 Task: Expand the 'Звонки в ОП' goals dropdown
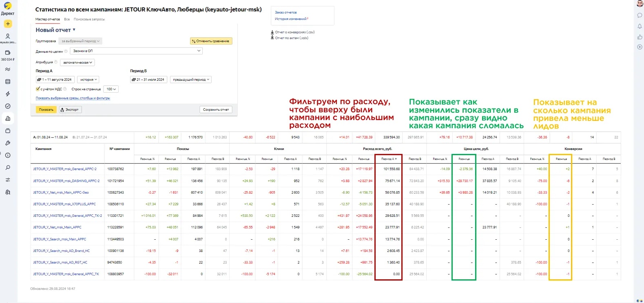click(x=136, y=51)
